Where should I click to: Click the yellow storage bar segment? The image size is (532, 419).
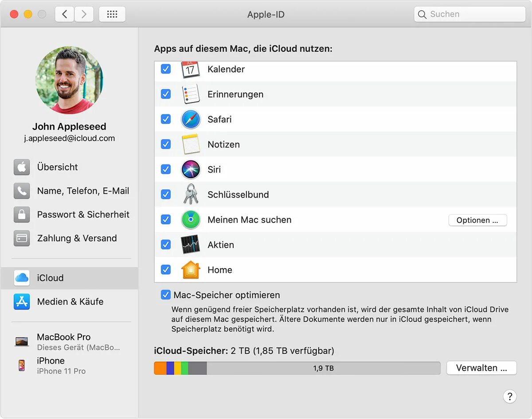[178, 368]
